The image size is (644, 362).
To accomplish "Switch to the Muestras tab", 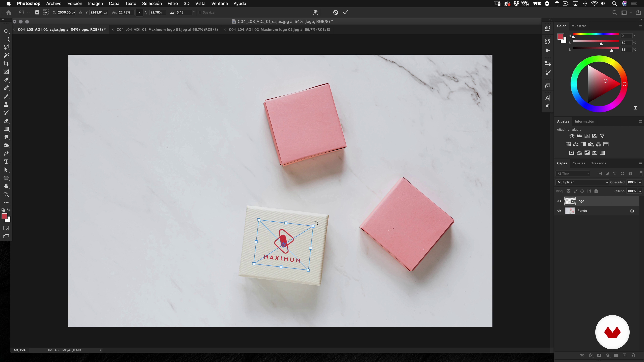I will click(579, 26).
